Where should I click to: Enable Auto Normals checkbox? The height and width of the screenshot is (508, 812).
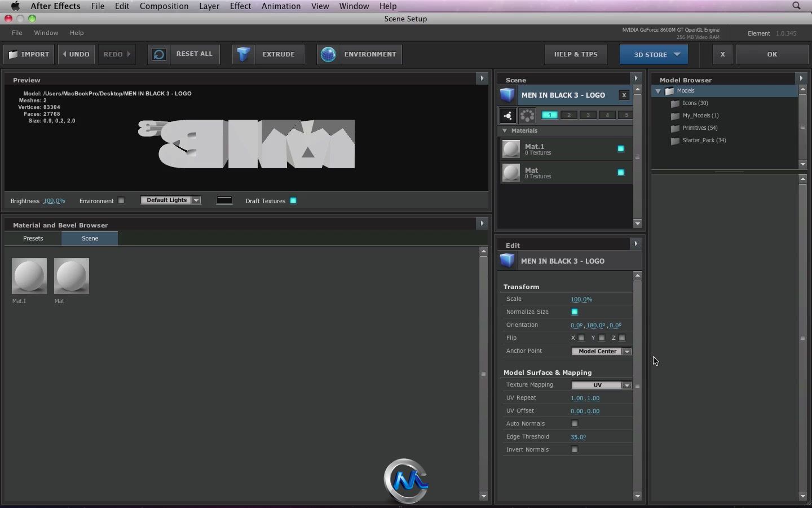(575, 423)
